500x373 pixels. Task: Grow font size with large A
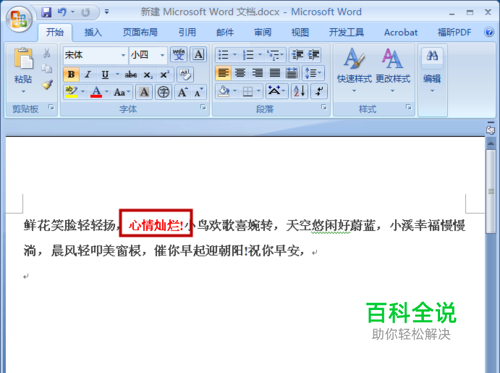pyautogui.click(x=183, y=92)
